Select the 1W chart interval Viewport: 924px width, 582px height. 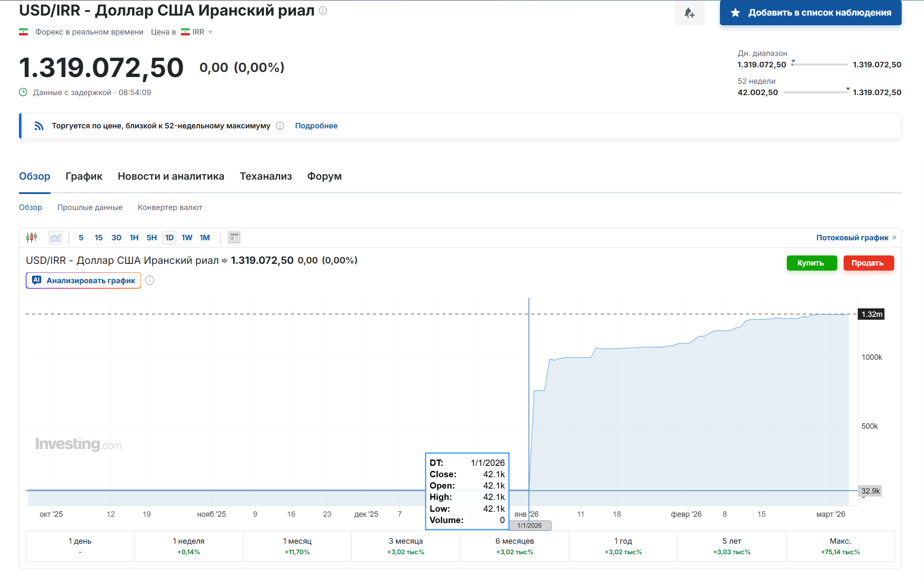pyautogui.click(x=187, y=238)
